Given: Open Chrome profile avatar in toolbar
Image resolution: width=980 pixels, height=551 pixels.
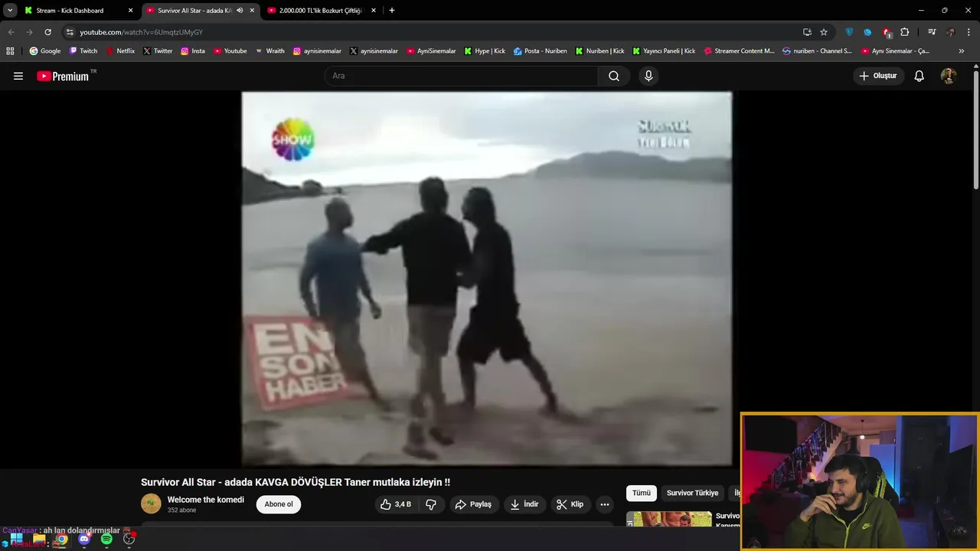Looking at the screenshot, I should point(951,32).
